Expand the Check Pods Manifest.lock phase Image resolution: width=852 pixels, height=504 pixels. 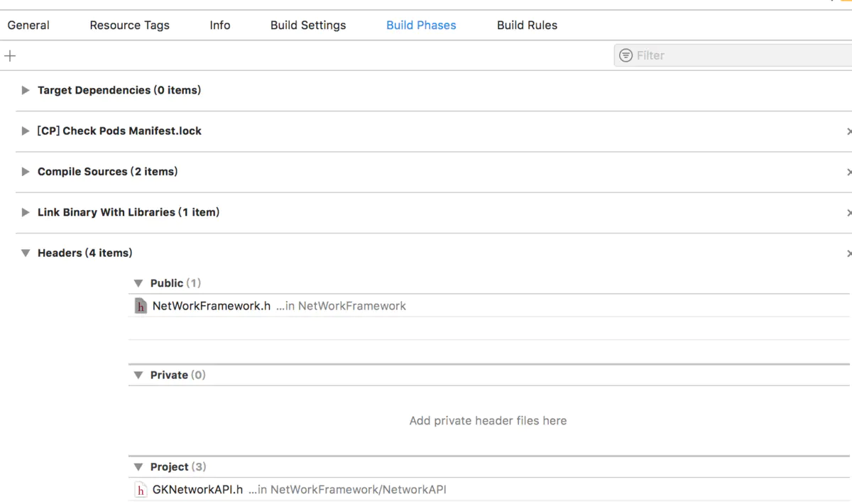coord(26,131)
